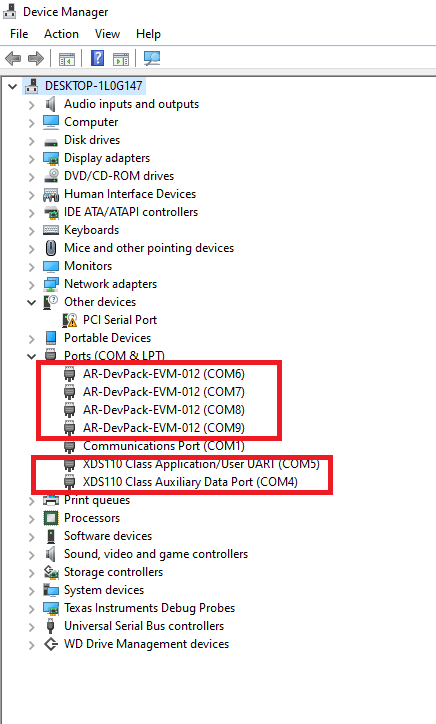Click the Processors chip icon
The width and height of the screenshot is (436, 724).
coord(51,518)
